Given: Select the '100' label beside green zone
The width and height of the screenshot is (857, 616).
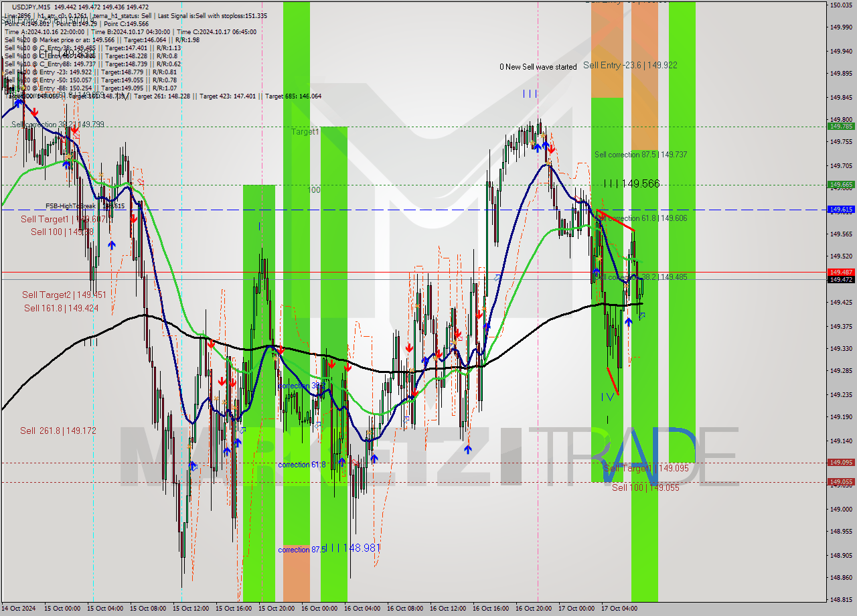Looking at the screenshot, I should tap(314, 190).
